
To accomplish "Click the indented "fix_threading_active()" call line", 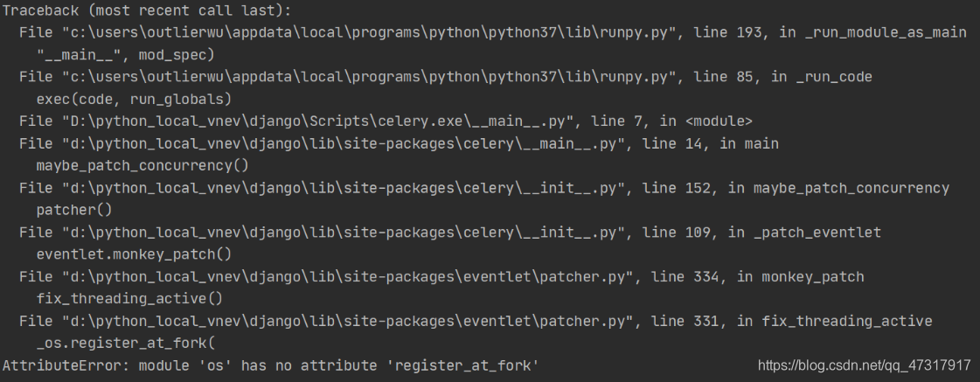I will coord(129,299).
